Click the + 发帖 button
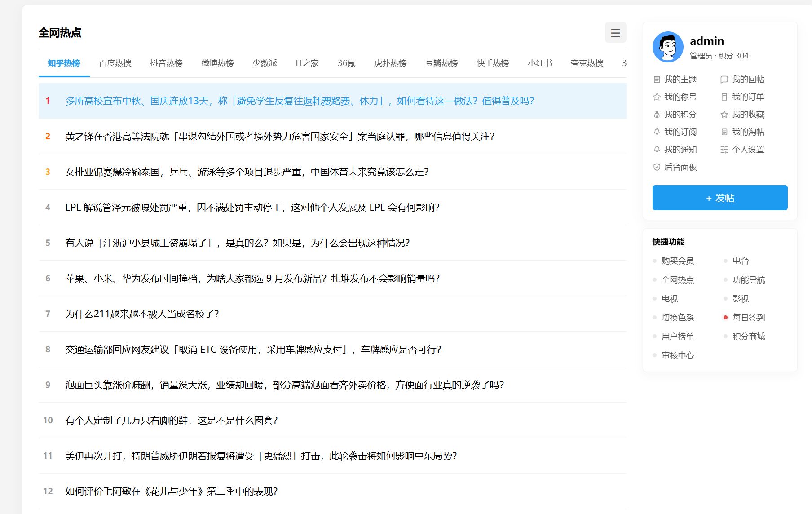This screenshot has width=812, height=514. [720, 198]
